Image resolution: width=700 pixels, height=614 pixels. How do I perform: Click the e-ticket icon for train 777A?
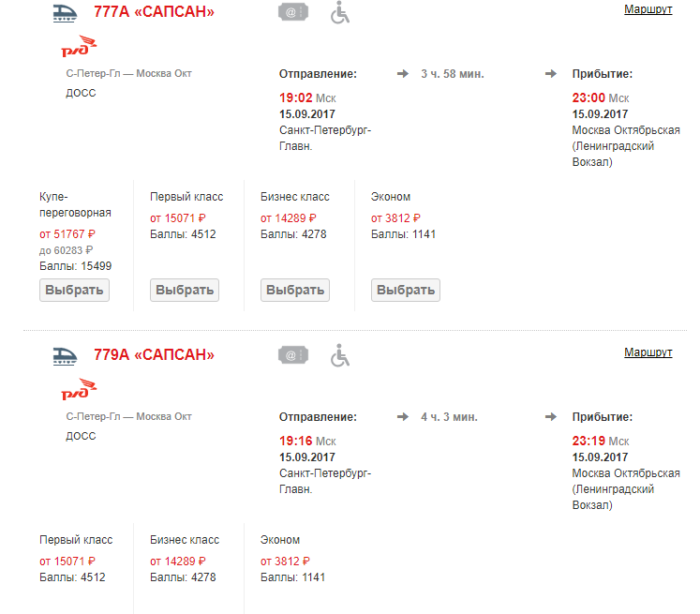pos(292,12)
